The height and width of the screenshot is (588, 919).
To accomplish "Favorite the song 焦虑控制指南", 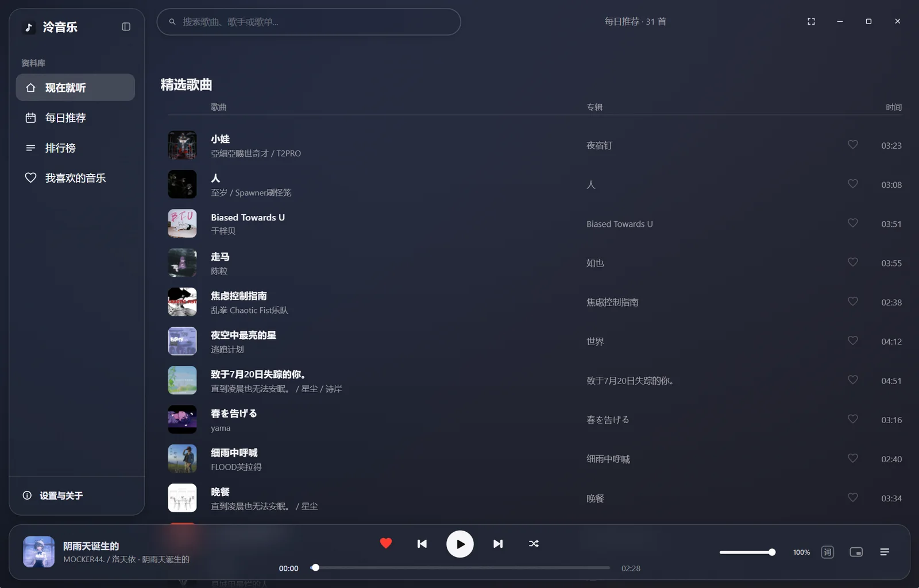I will [853, 301].
